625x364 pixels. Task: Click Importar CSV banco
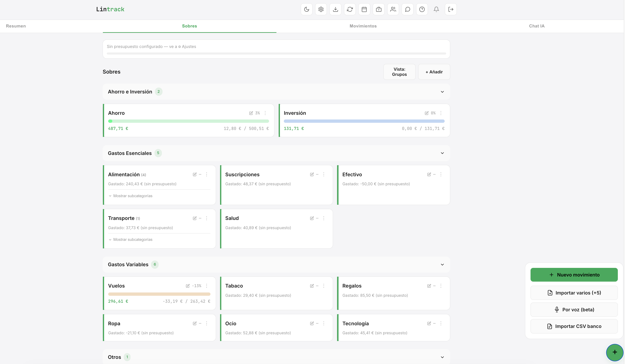tap(574, 326)
